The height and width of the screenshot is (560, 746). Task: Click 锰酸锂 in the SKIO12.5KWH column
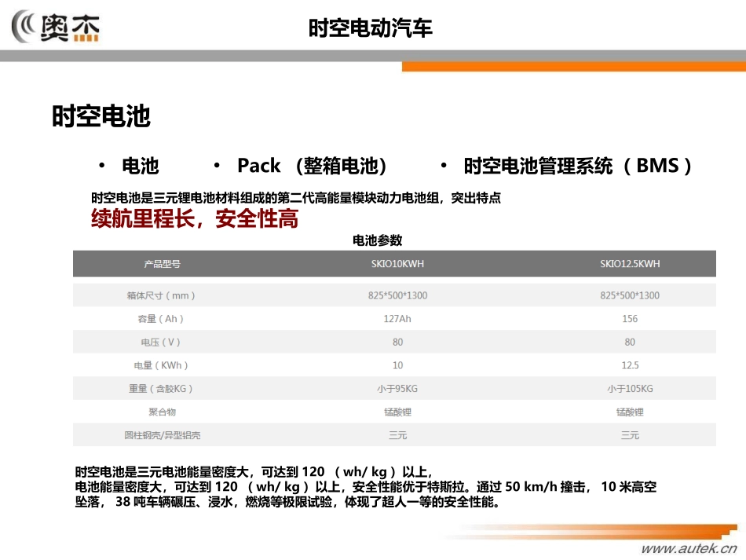click(630, 412)
